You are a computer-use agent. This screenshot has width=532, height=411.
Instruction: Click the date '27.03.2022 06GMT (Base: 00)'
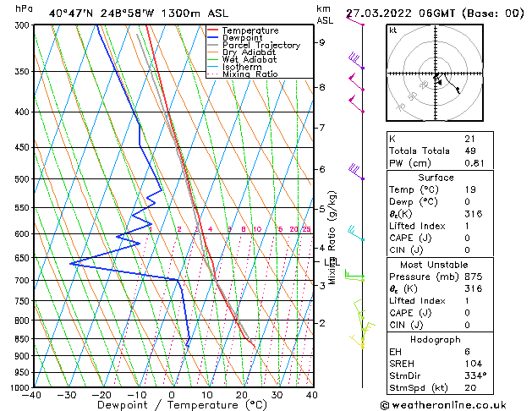point(435,14)
